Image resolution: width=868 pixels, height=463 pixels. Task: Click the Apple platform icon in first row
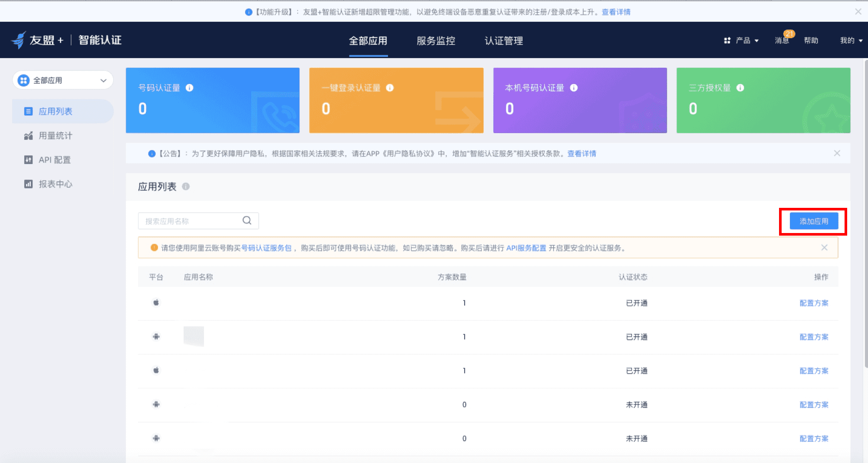(156, 302)
